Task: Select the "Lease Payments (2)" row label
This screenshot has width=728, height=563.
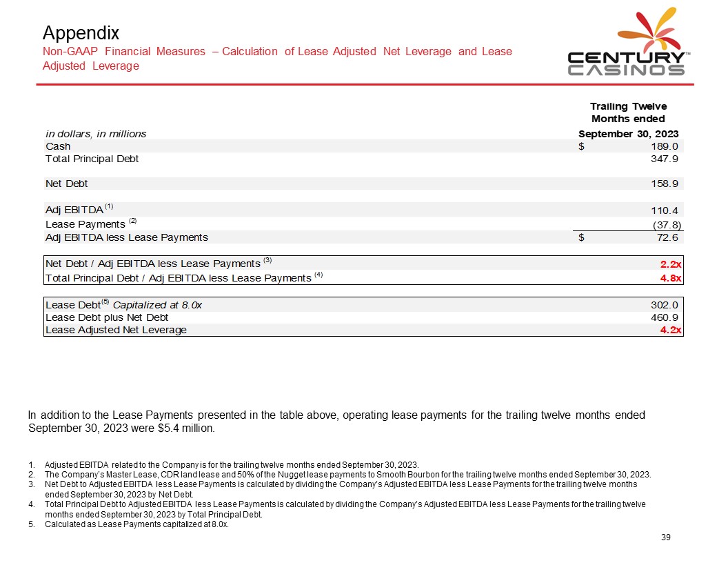Action: click(91, 224)
